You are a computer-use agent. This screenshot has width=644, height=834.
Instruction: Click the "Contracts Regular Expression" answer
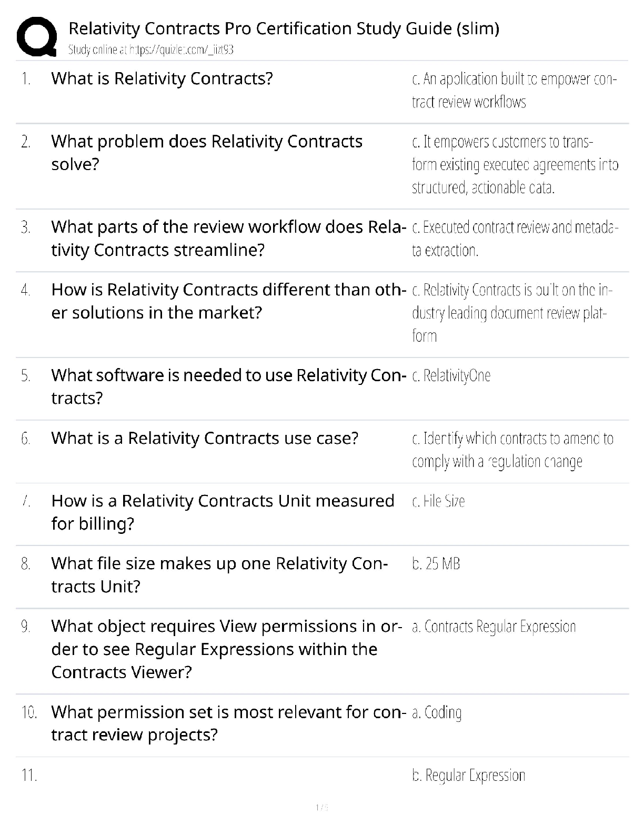[x=494, y=627]
